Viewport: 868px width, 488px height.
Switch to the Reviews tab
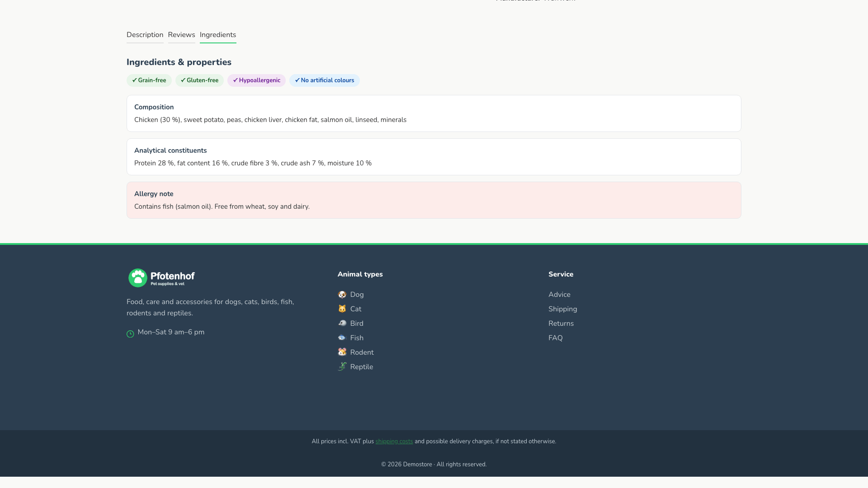181,35
